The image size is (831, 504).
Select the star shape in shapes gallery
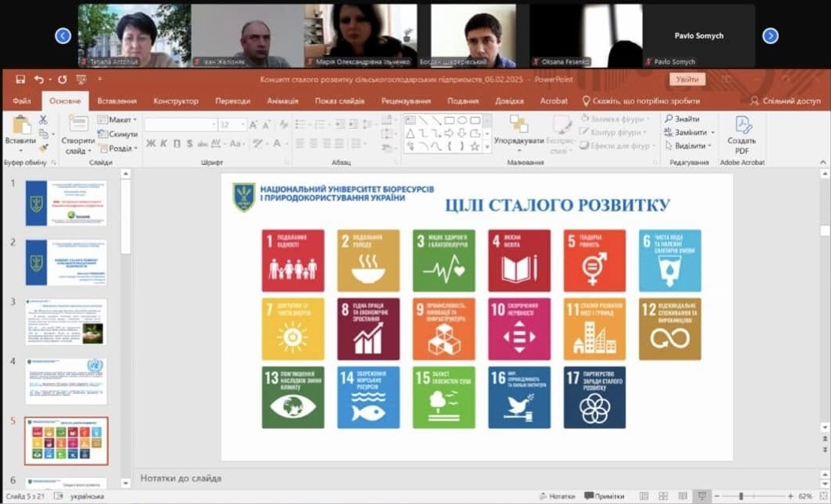tap(475, 146)
